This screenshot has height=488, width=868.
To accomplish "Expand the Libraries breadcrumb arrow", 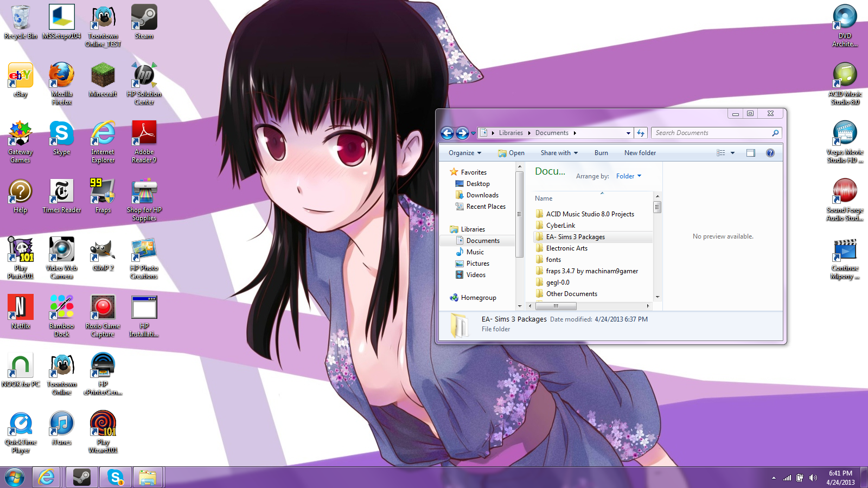I will (x=529, y=133).
